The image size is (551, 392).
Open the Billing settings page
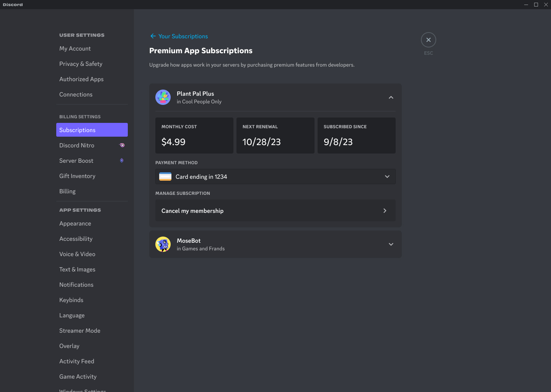tap(67, 191)
